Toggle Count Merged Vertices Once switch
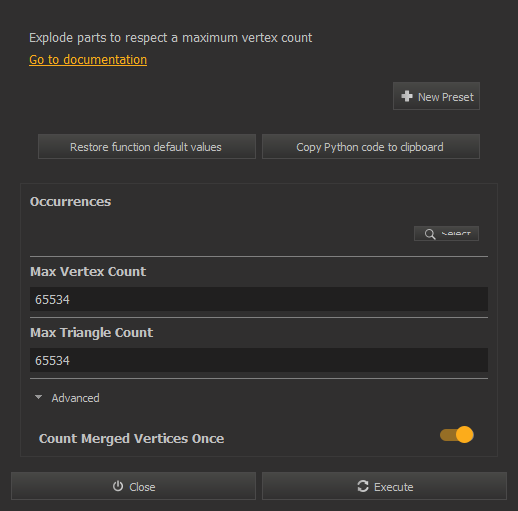 457,435
